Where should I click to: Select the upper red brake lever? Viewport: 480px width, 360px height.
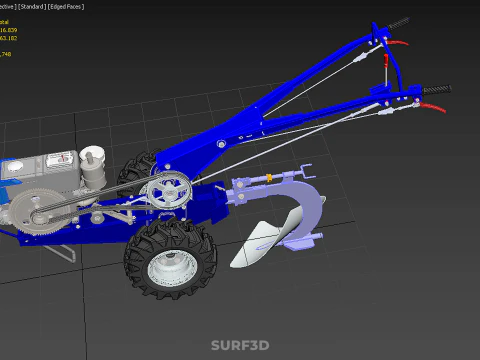397,43
